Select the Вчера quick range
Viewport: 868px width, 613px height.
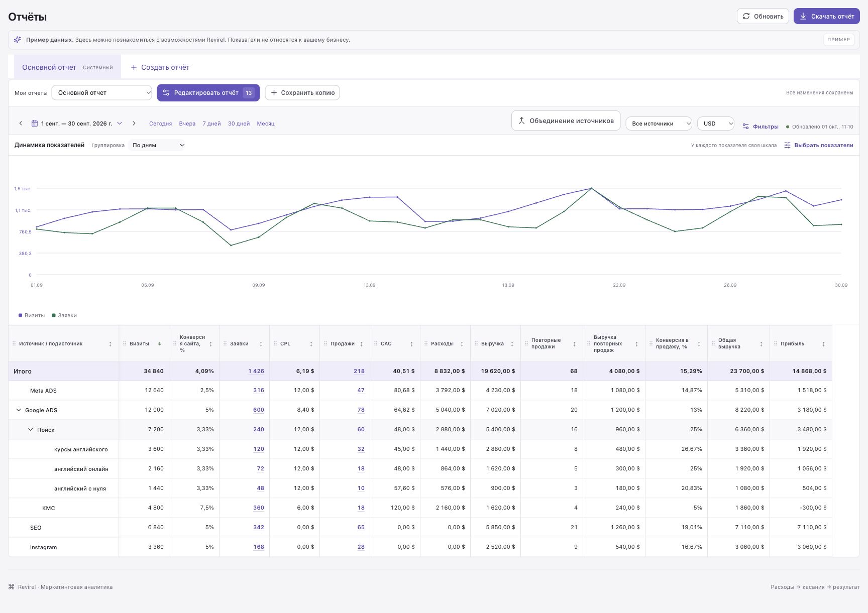click(187, 124)
